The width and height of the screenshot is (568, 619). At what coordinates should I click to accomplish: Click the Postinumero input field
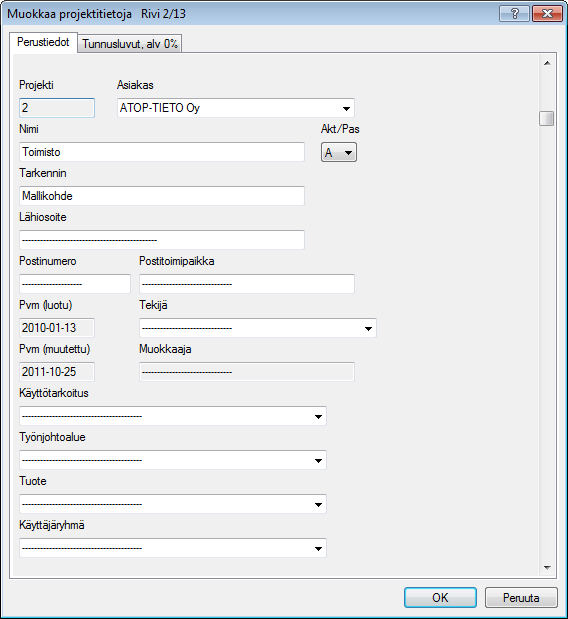click(75, 284)
